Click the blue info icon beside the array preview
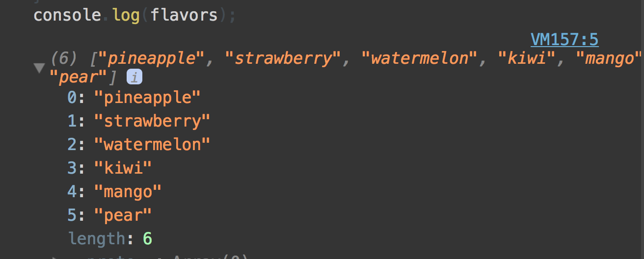 [x=134, y=77]
